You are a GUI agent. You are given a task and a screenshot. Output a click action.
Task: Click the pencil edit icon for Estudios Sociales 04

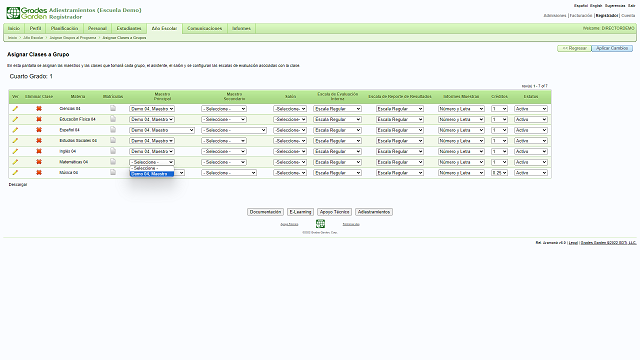[x=15, y=140]
